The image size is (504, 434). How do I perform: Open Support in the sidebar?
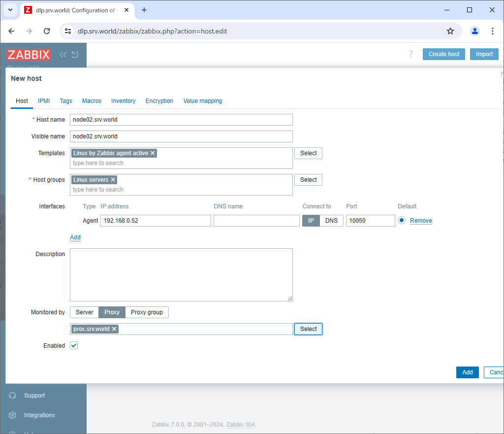pyautogui.click(x=34, y=396)
